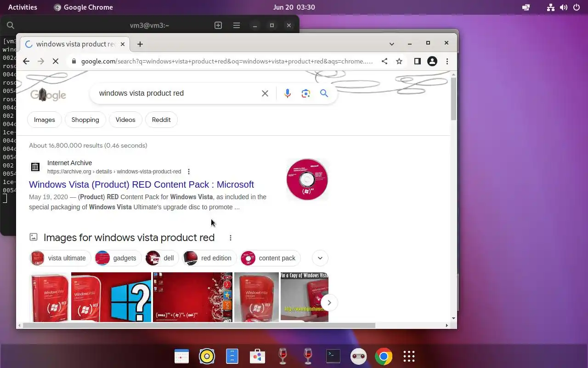
Task: Open the Activities overview
Action: (23, 7)
